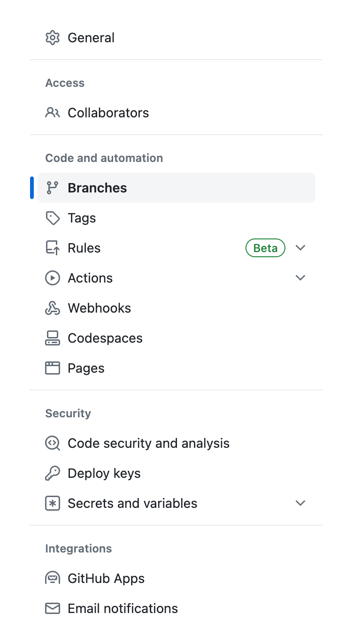Click the Email notifications envelope icon

pyautogui.click(x=53, y=608)
